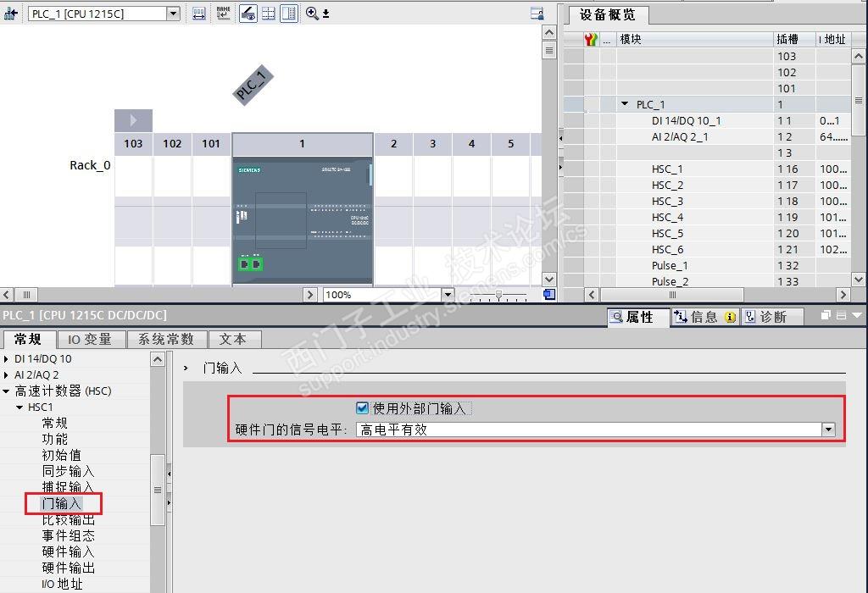Switch to 文本 tab

tap(233, 339)
